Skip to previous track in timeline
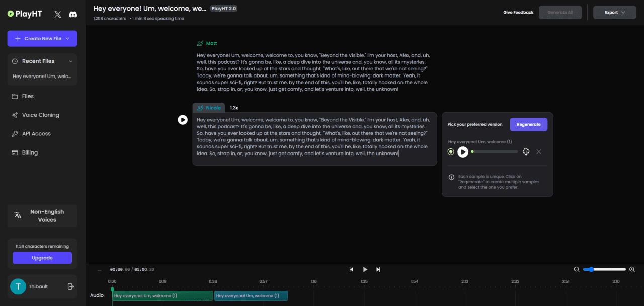The image size is (644, 306). (x=351, y=269)
